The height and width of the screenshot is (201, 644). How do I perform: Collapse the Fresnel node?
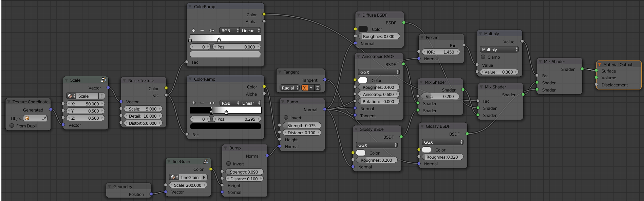[x=422, y=37]
